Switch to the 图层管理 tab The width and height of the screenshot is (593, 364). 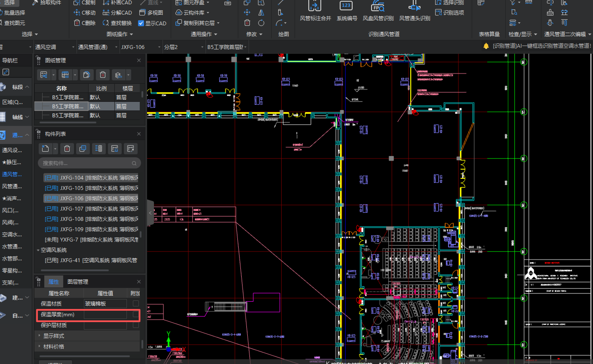point(78,281)
